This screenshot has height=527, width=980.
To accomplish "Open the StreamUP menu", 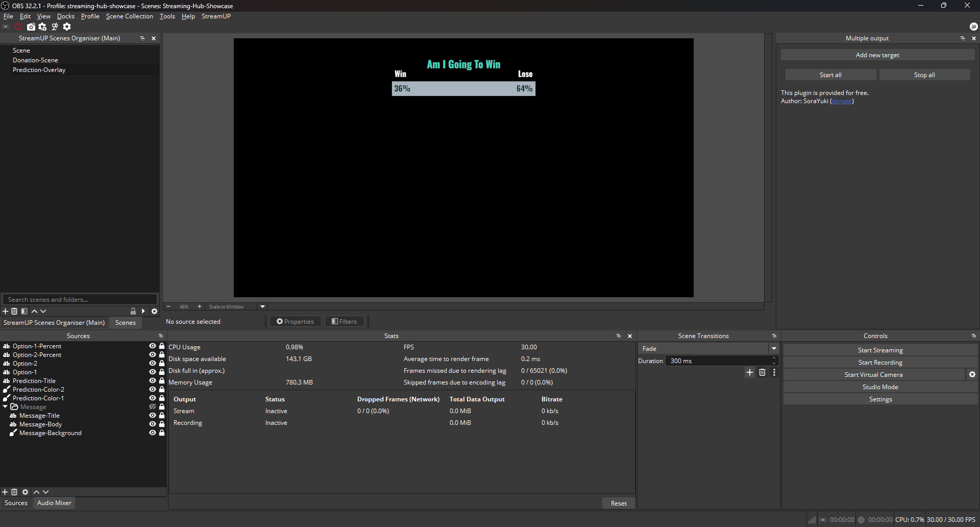I will click(216, 16).
